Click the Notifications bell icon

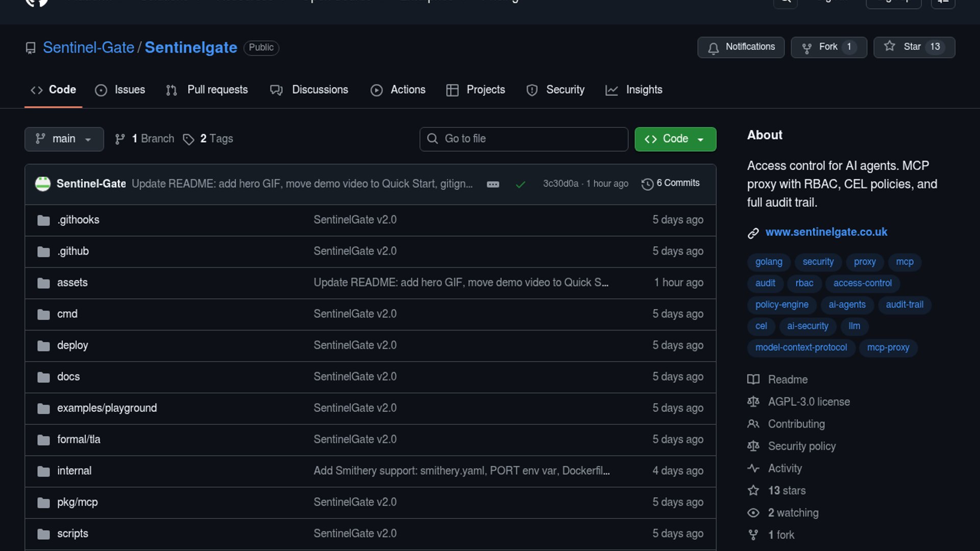point(713,47)
